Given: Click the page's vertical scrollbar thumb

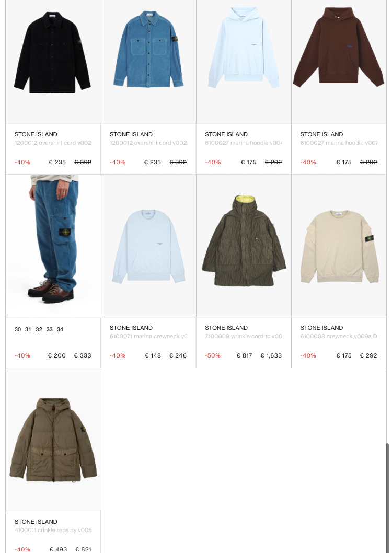Looking at the screenshot, I should (387, 498).
